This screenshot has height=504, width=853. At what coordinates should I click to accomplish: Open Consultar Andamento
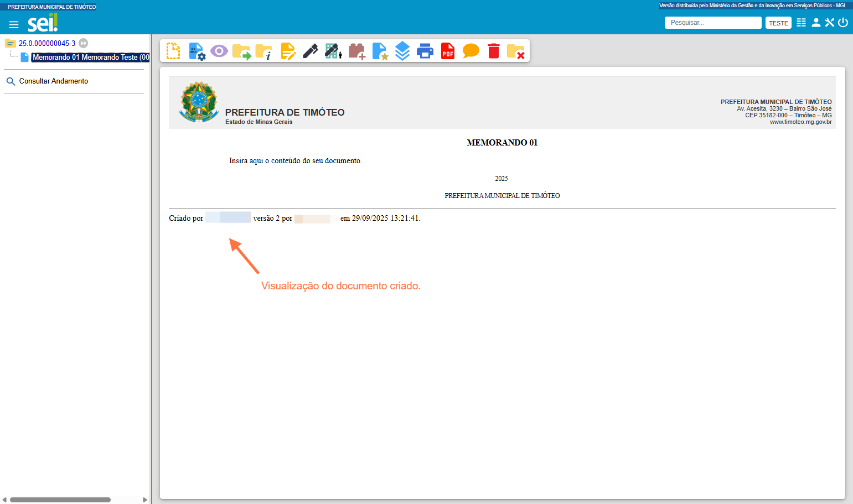[x=54, y=81]
